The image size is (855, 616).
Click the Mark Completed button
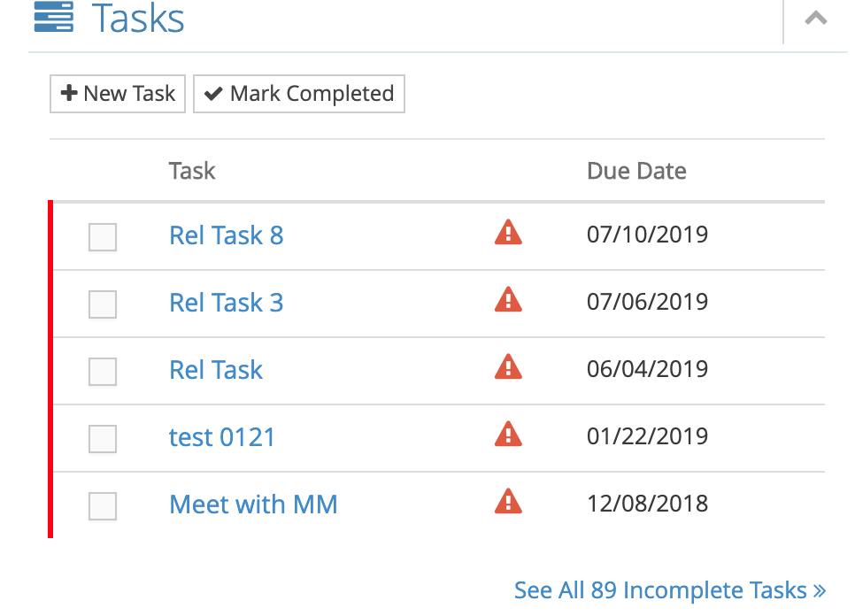pos(299,94)
